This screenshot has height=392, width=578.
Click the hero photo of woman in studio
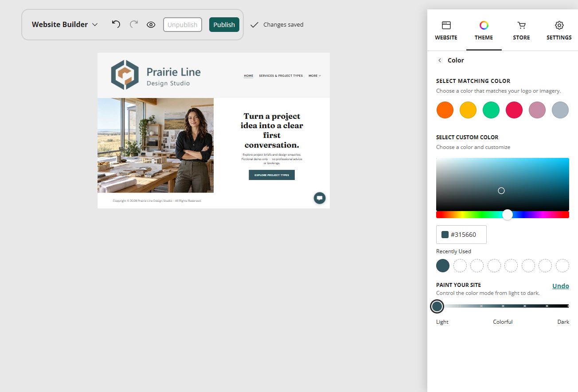coord(156,145)
